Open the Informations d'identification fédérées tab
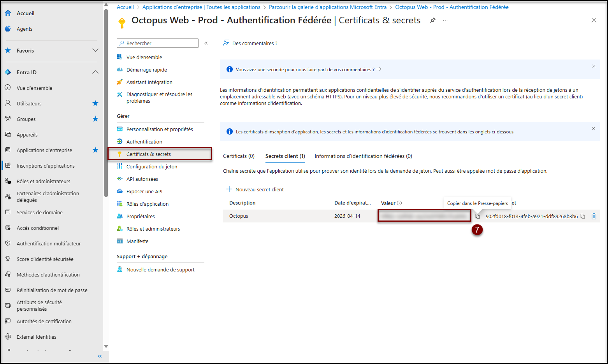 [x=363, y=156]
